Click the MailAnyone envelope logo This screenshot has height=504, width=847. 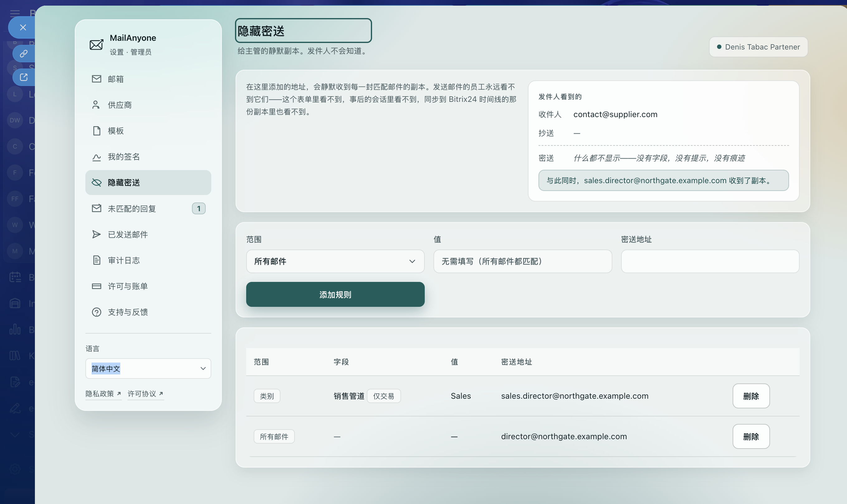(x=97, y=45)
